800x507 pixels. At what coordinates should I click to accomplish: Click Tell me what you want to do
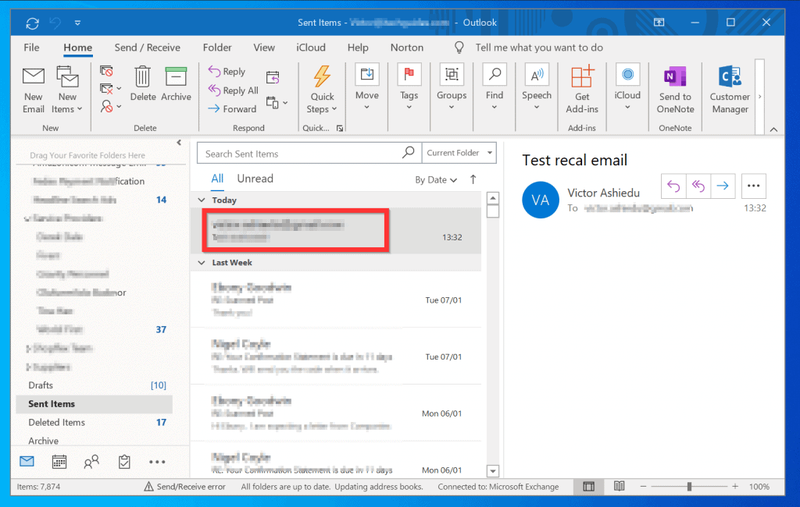coord(539,47)
